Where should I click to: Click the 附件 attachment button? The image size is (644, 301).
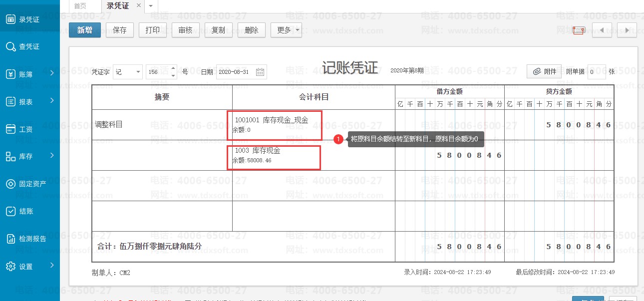pos(544,71)
